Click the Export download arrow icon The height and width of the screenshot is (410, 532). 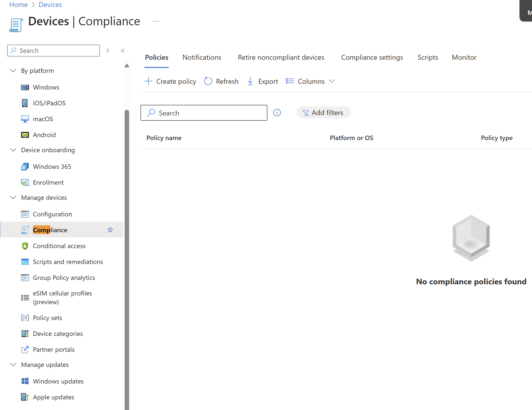(x=250, y=81)
